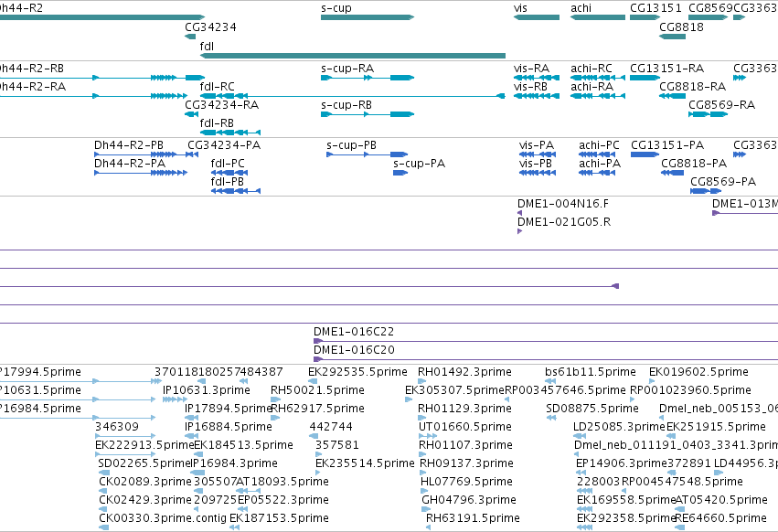Click the CG8569-PA protein

click(x=706, y=191)
